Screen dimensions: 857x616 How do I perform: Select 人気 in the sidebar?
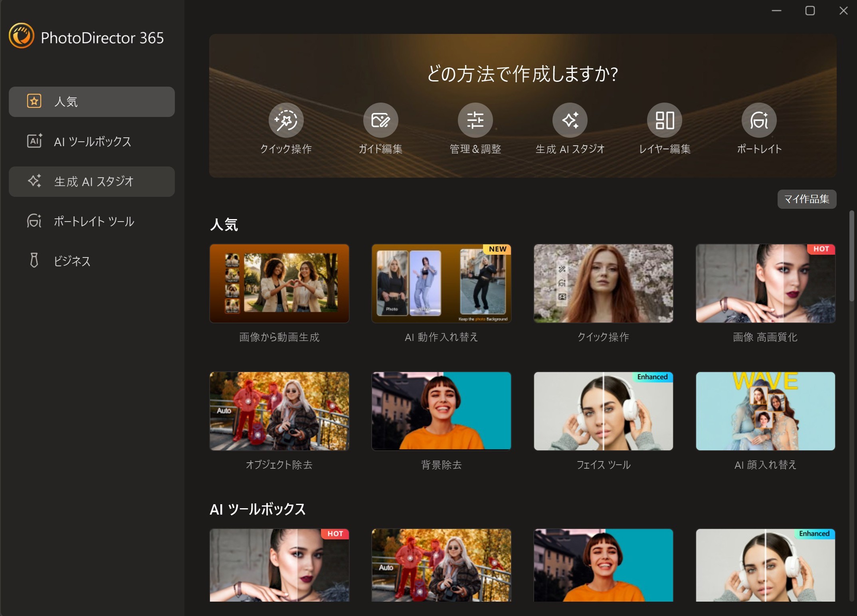click(92, 102)
